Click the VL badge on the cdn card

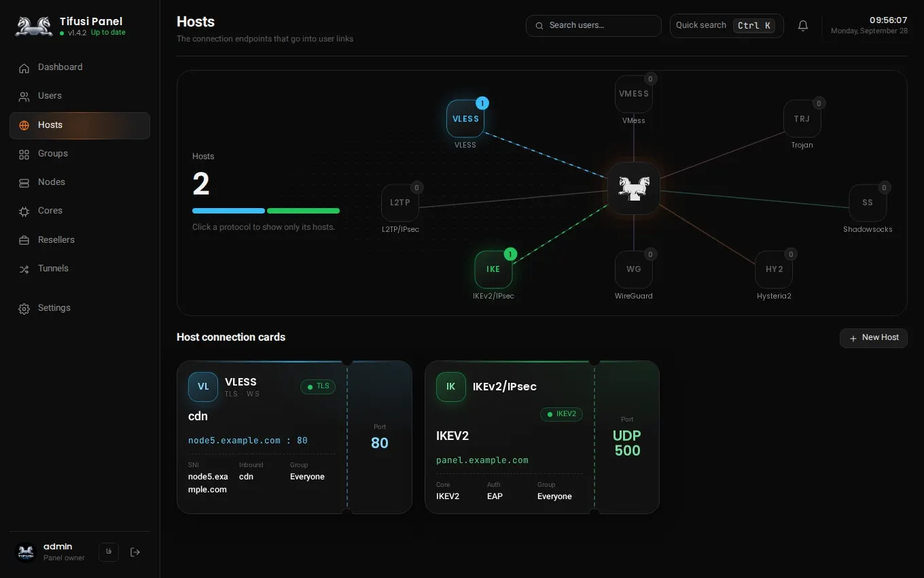(203, 387)
